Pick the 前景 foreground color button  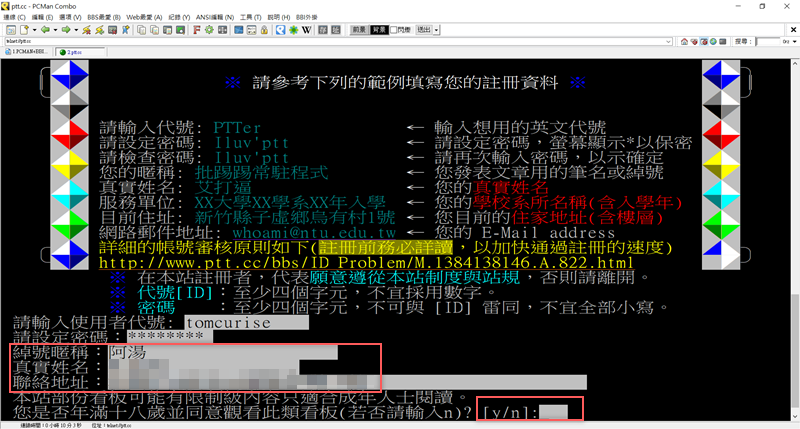point(359,30)
